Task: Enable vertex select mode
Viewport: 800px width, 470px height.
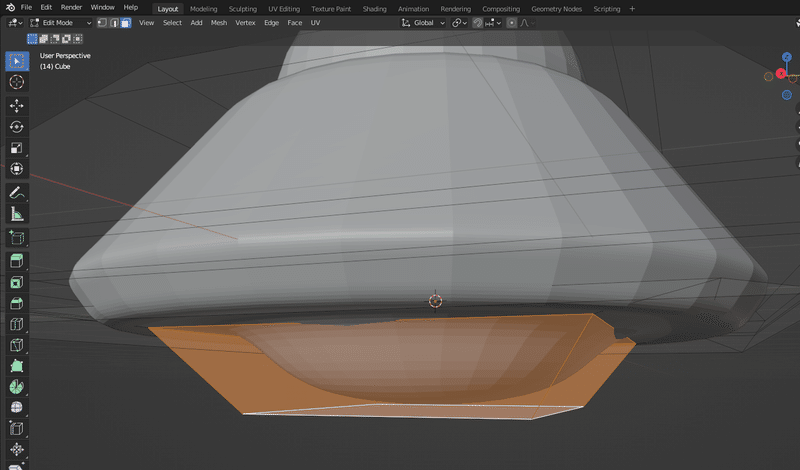Action: click(102, 22)
